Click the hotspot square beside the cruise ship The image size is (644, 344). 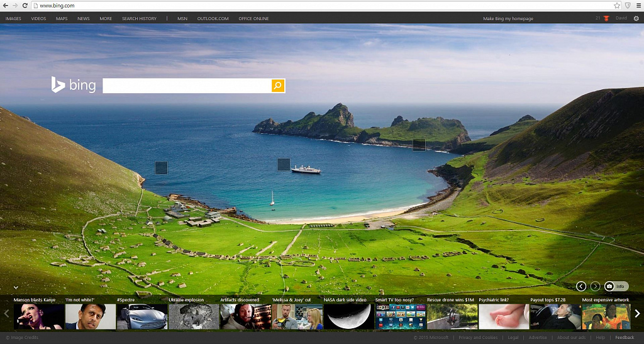coord(284,164)
